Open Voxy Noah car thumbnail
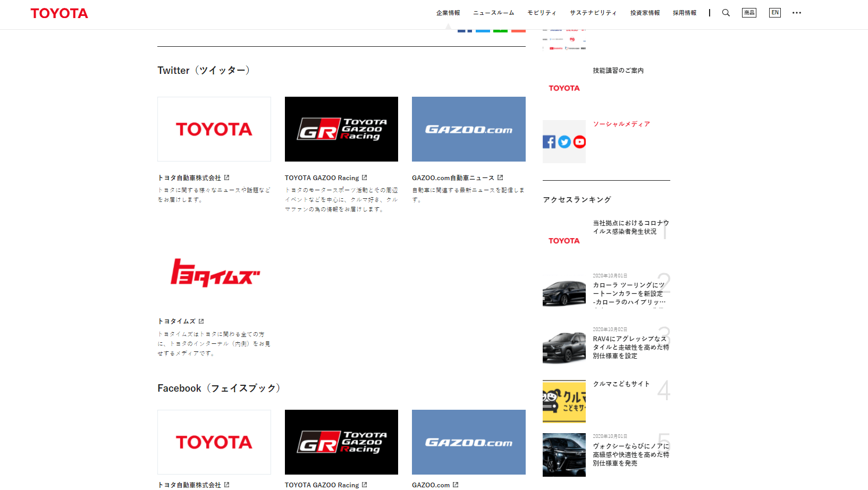This screenshot has height=490, width=868. click(564, 455)
